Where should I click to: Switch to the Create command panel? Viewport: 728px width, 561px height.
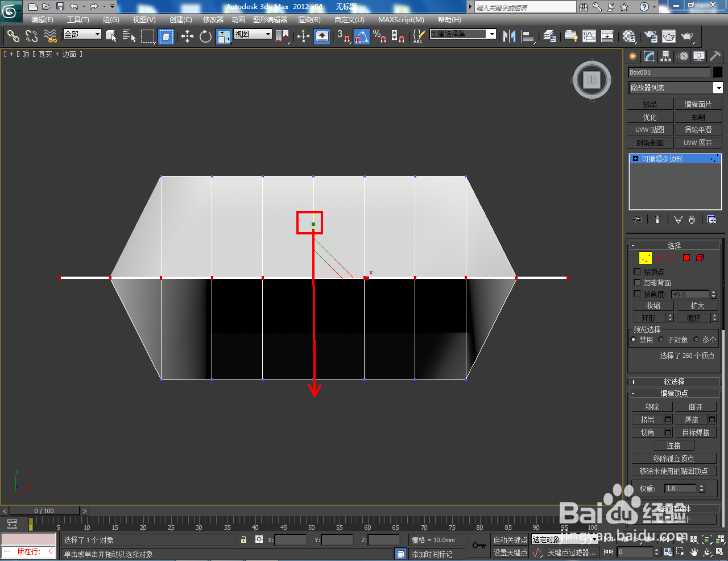point(633,56)
